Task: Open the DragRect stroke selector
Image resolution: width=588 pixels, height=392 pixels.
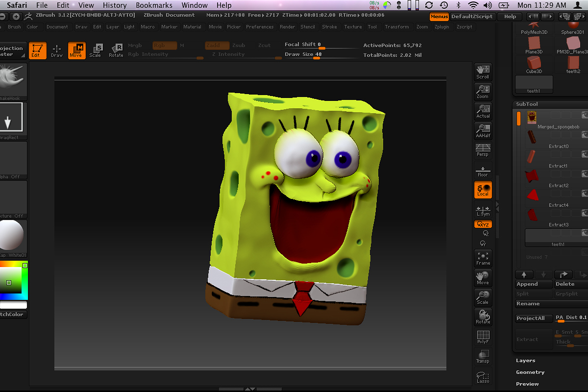Action: 13,121
